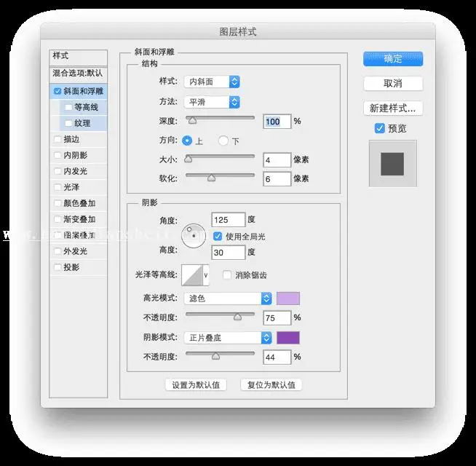Open 方法 dropdown showing 平滑
This screenshot has width=476, height=466.
tap(212, 102)
